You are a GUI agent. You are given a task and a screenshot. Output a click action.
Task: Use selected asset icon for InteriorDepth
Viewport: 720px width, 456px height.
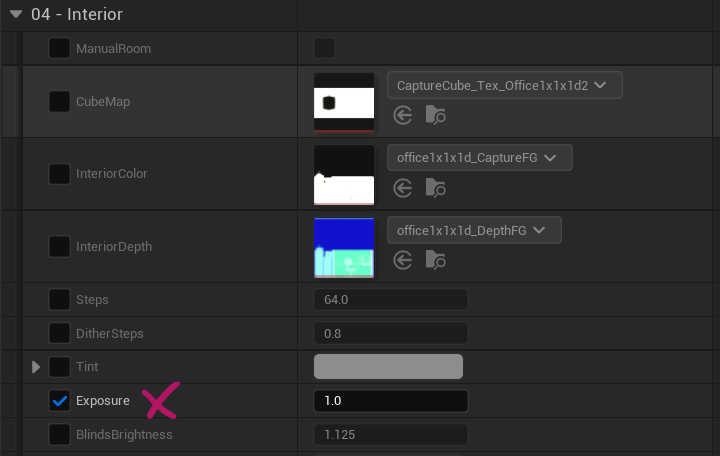point(403,260)
